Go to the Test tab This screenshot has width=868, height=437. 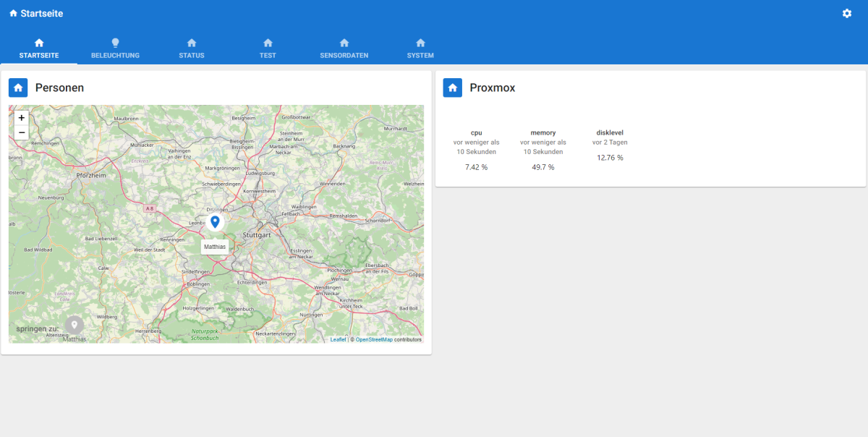[x=268, y=48]
